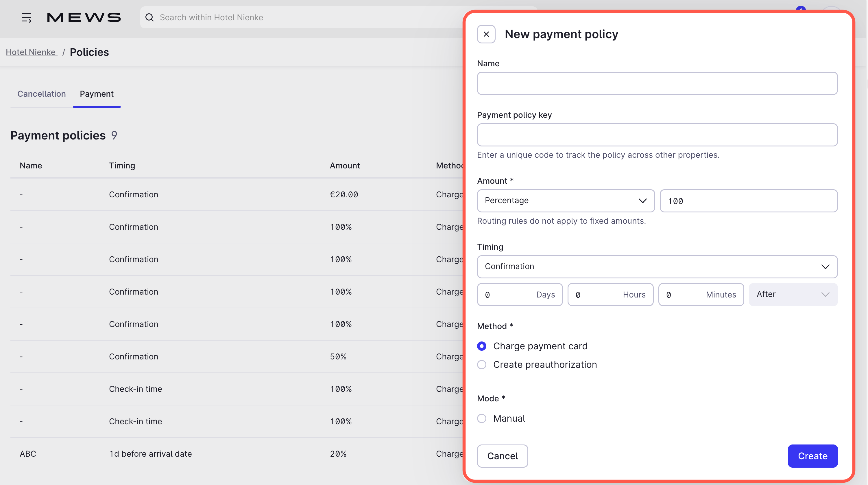The width and height of the screenshot is (868, 485).
Task: Open the Hotel Nienke breadcrumb link
Action: pyautogui.click(x=31, y=52)
